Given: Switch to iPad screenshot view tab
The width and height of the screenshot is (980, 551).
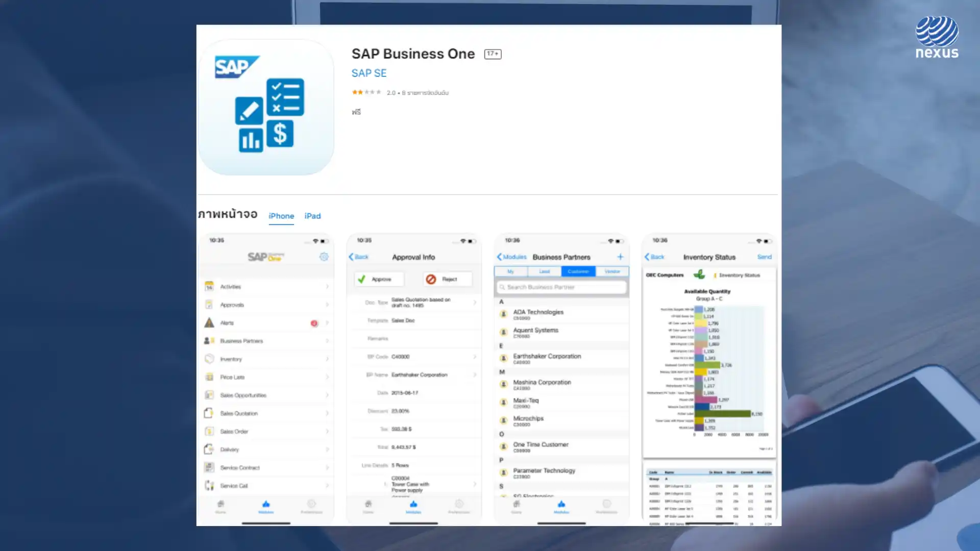Looking at the screenshot, I should (312, 215).
